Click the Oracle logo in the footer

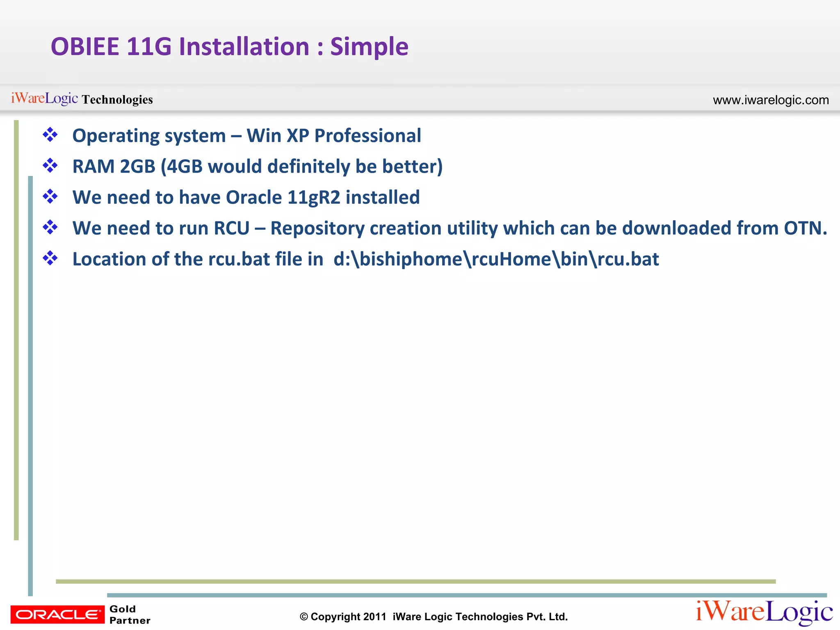pos(57,614)
